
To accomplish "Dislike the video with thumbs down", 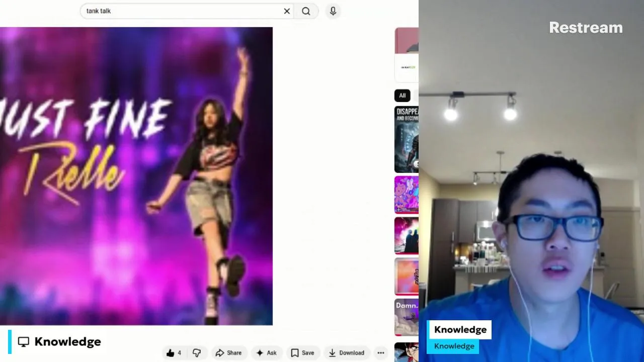I will tap(197, 353).
